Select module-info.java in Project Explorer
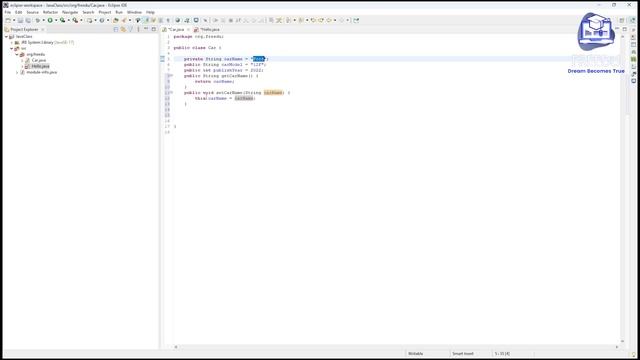Viewport: 640px width, 360px height. click(x=42, y=72)
